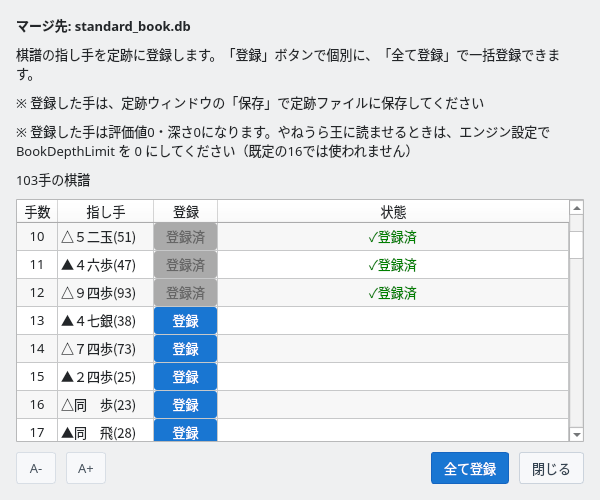600x500 pixels.
Task: Click 登録 button for move 13 ▲4七銀(38)
Action: [186, 321]
